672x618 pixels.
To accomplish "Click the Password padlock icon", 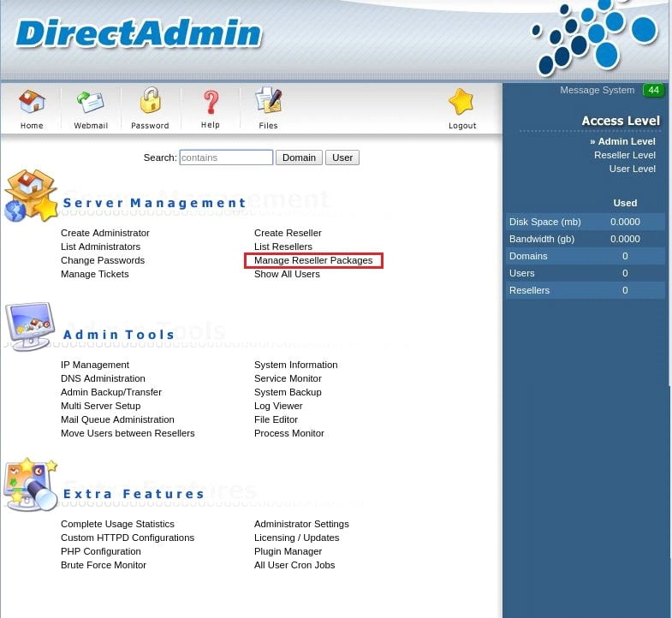I will click(151, 103).
